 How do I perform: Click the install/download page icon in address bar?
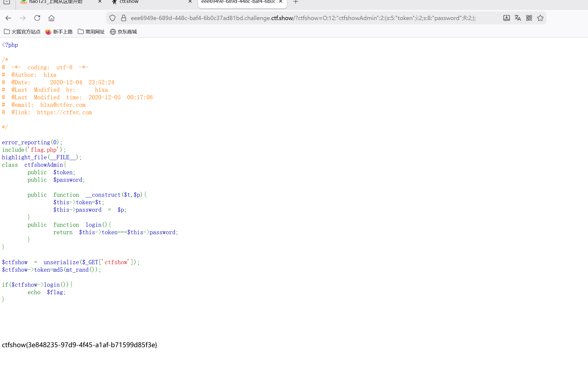tap(506, 18)
